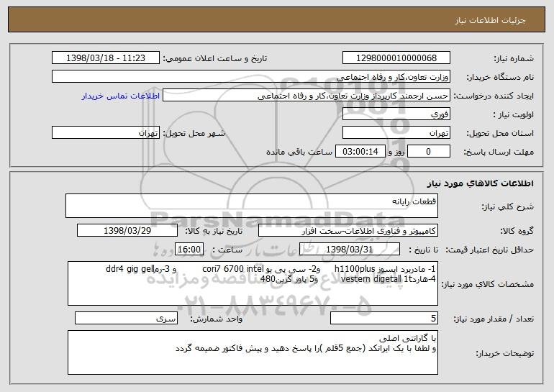The image size is (554, 392).
Task: Select the section heading اطلاعات کالاهای مورد نیاز
Action: [480, 183]
